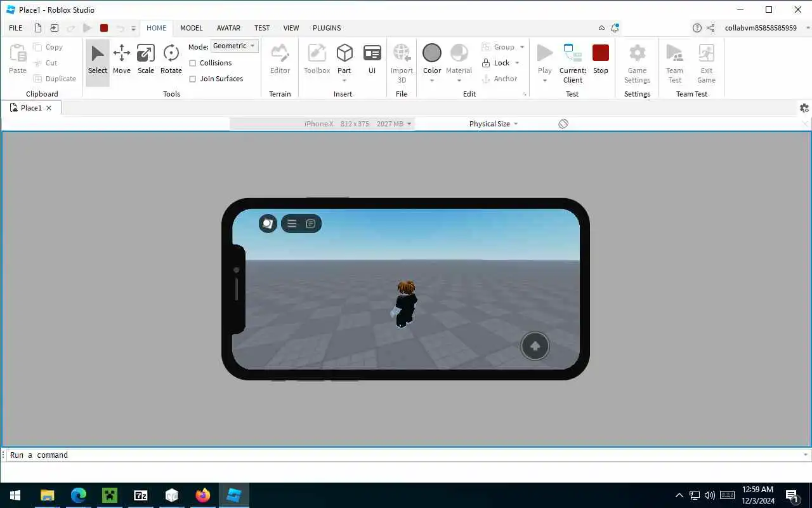812x508 pixels.
Task: Click the red stop quick-access icon
Action: coord(104,28)
